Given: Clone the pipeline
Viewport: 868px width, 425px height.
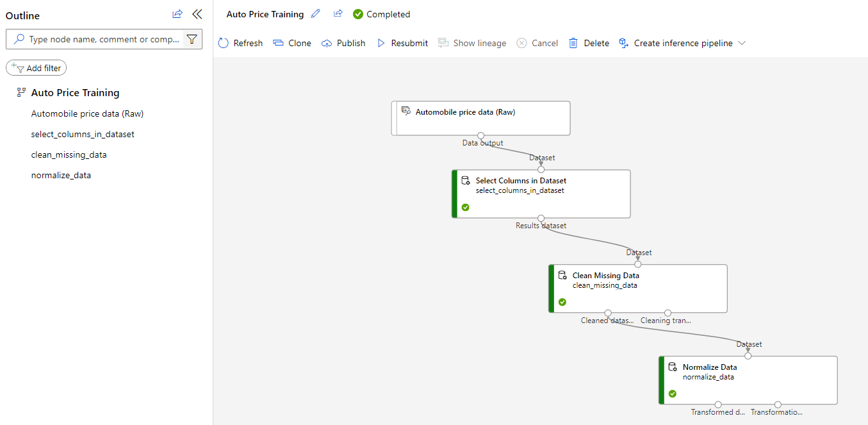Looking at the screenshot, I should [x=292, y=43].
